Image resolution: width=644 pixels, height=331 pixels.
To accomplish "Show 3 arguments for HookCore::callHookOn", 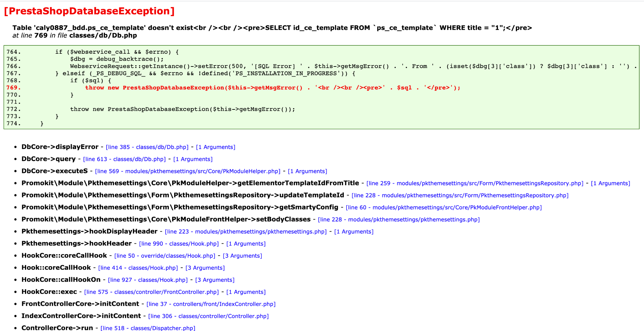I will 215,280.
